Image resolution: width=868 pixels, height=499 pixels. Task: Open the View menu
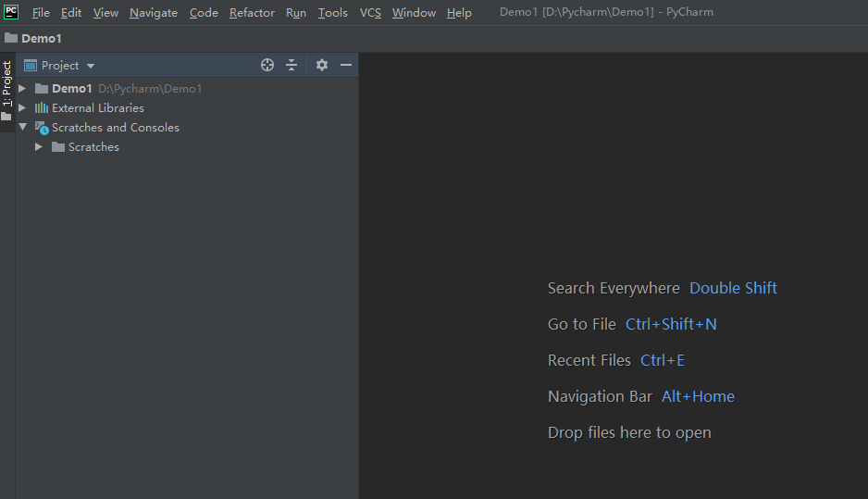point(105,12)
